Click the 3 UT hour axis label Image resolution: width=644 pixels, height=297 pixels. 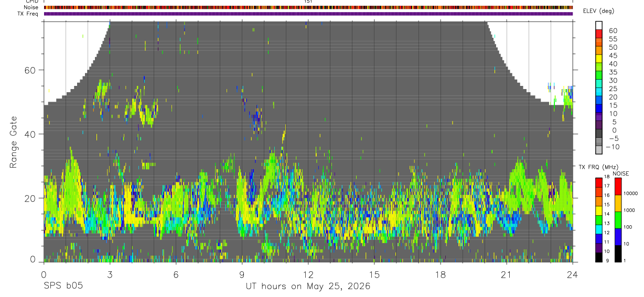click(x=110, y=274)
